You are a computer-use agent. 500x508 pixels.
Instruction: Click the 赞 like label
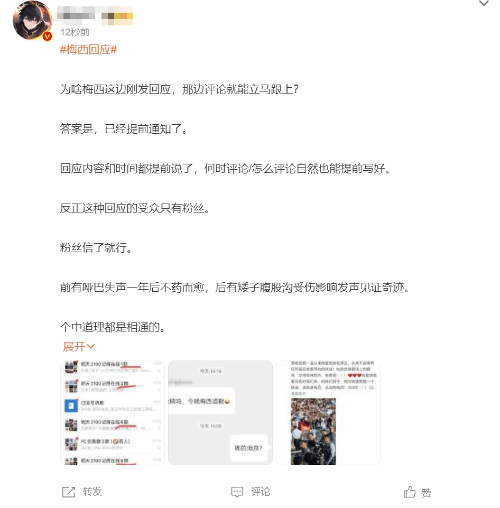click(426, 493)
